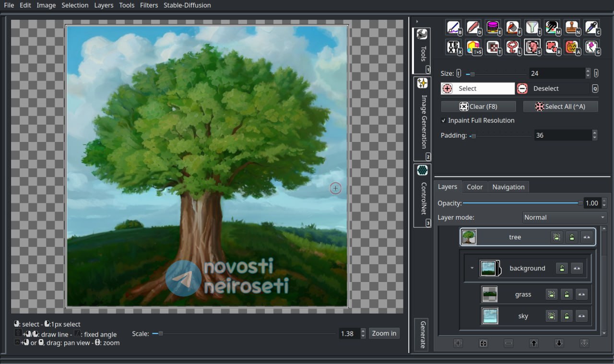Select the Smudge tool
The height and width of the screenshot is (364, 614).
[551, 27]
